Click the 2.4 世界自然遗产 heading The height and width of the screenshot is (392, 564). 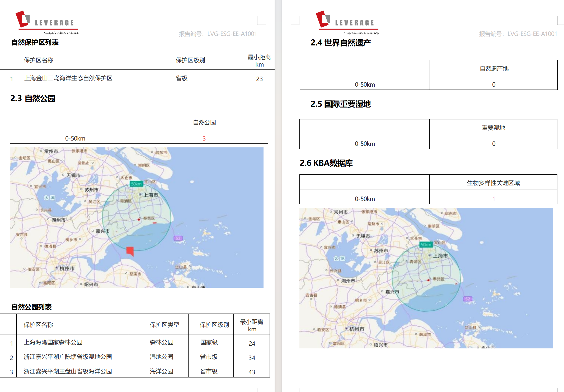click(340, 43)
